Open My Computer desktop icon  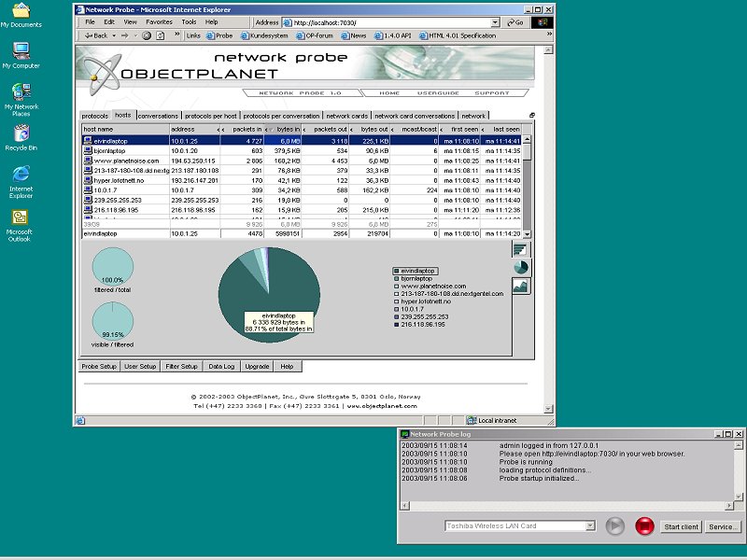click(21, 56)
